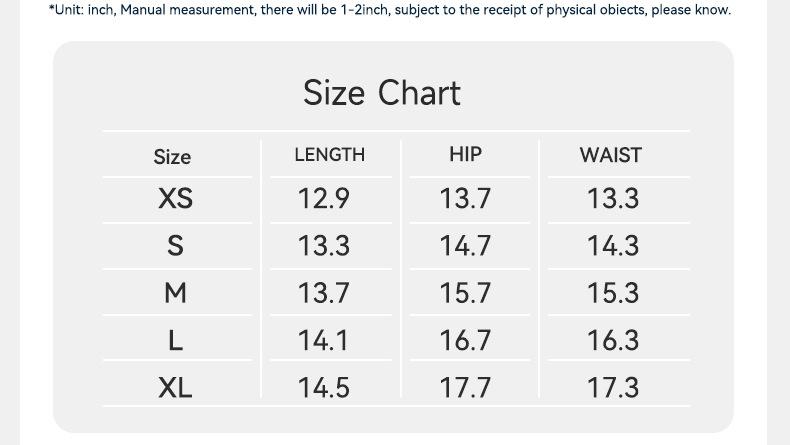Select the M size row label
The width and height of the screenshot is (790, 445).
pos(175,293)
